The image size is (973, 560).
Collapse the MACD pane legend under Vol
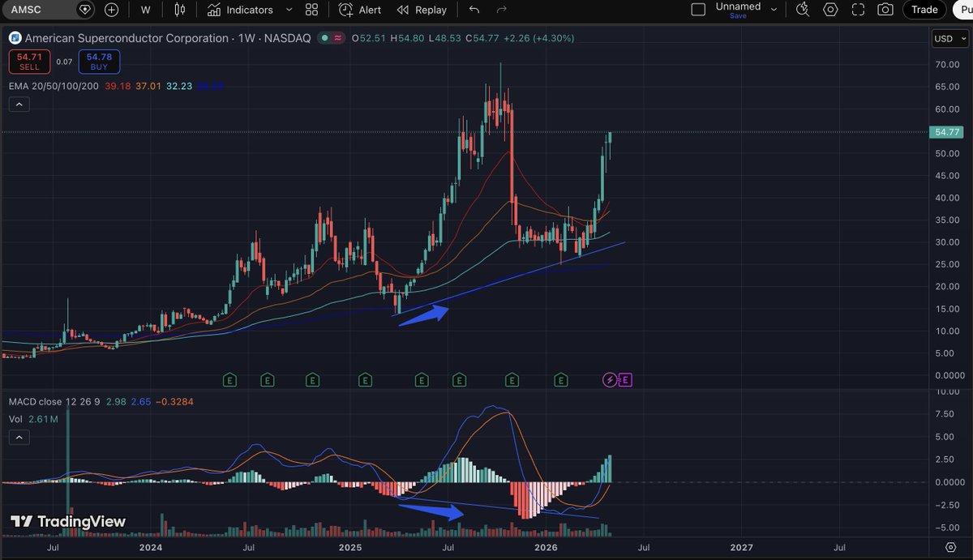coord(19,438)
